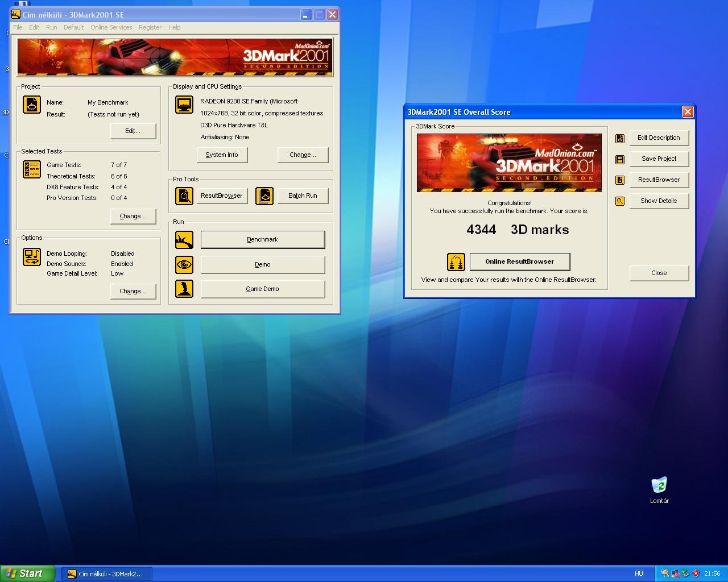Image resolution: width=728 pixels, height=582 pixels.
Task: Click Change... in Selected Tests
Action: click(x=133, y=216)
